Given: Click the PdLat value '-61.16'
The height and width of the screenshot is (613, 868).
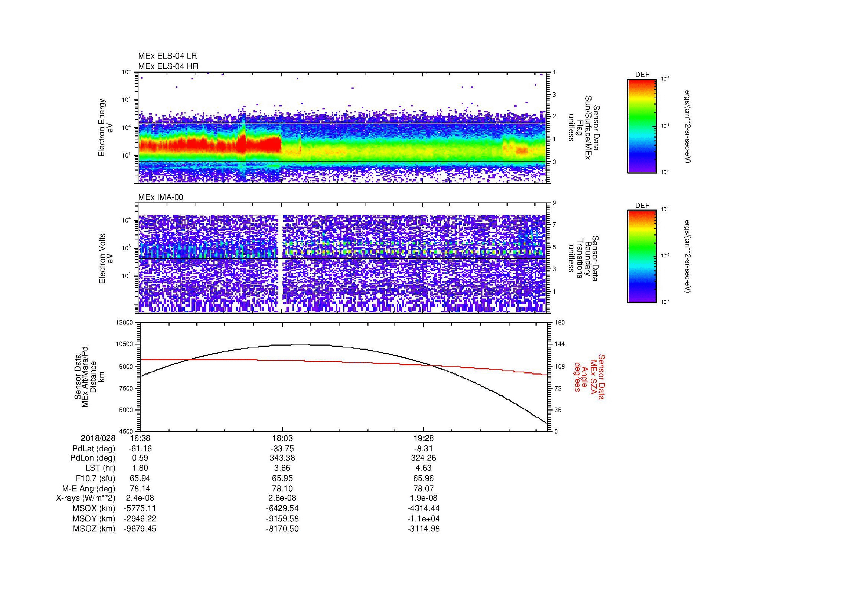Looking at the screenshot, I should coord(140,449).
